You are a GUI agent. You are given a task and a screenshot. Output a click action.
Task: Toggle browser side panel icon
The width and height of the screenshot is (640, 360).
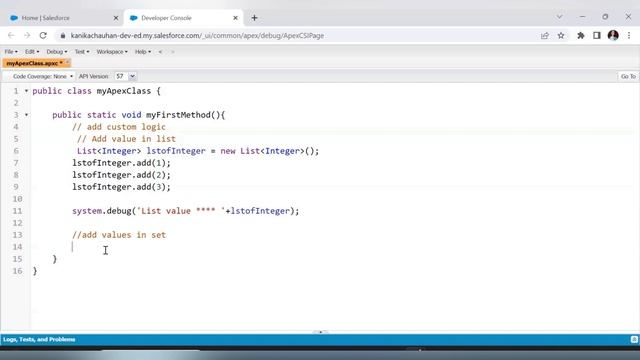pyautogui.click(x=597, y=36)
